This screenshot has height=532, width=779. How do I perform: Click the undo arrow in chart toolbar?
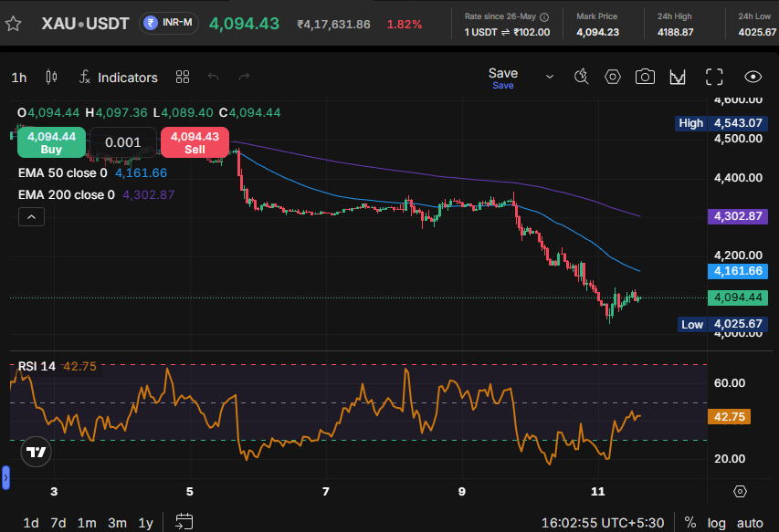213,77
